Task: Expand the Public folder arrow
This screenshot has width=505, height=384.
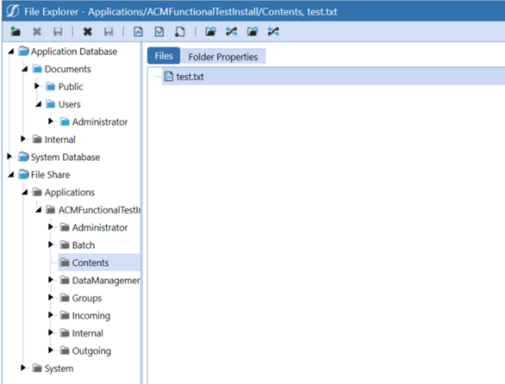Action: 37,86
